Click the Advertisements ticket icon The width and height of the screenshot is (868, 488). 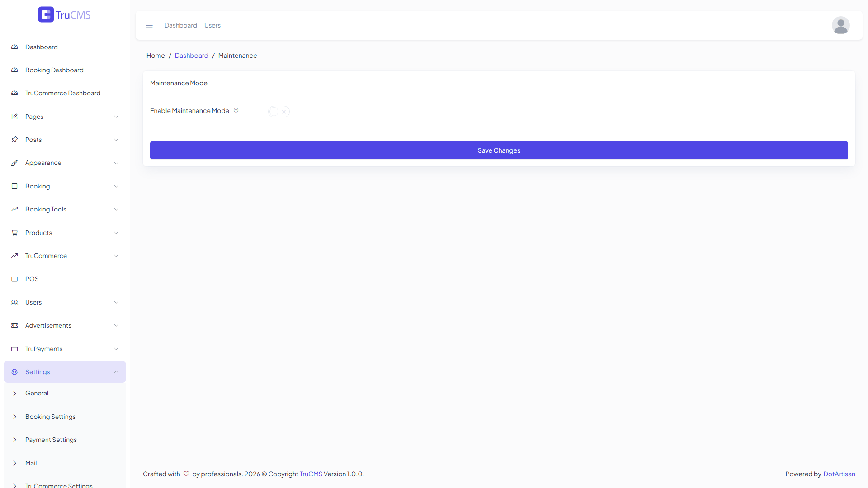click(x=14, y=325)
